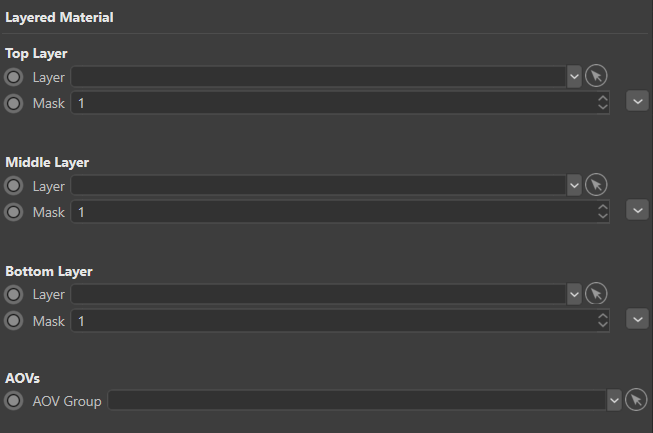Open the Bottom Layer's Layer dropdown arrow
The height and width of the screenshot is (433, 653).
pos(574,294)
